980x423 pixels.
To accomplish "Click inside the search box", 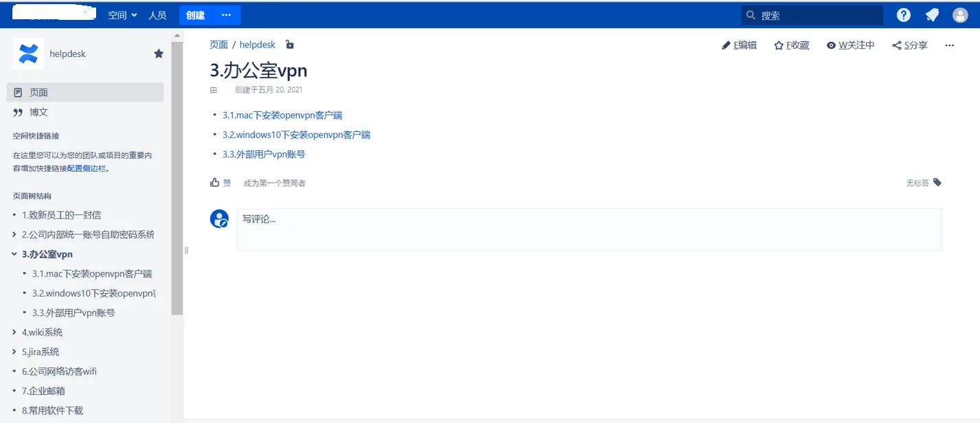I will coord(812,15).
